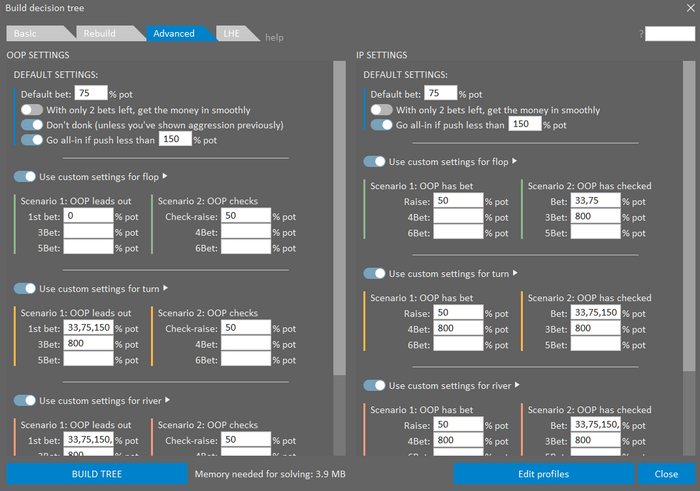700x491 pixels.
Task: Toggle OOP custom settings for river
Action: 25,401
